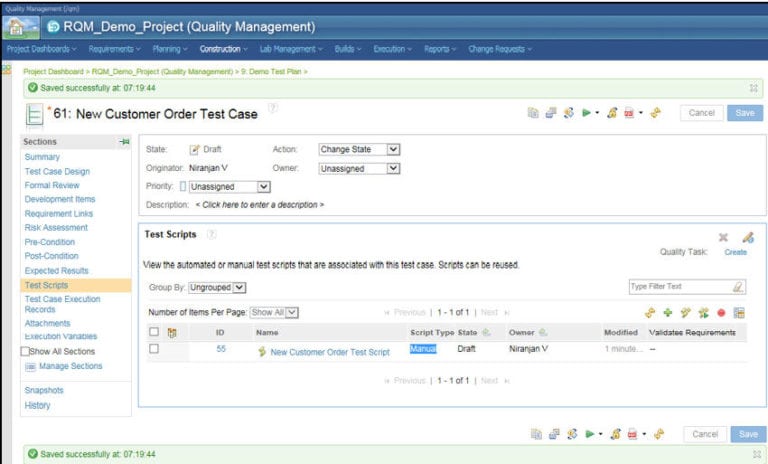Enable the Show All Sections checkbox
768x464 pixels.
26,352
